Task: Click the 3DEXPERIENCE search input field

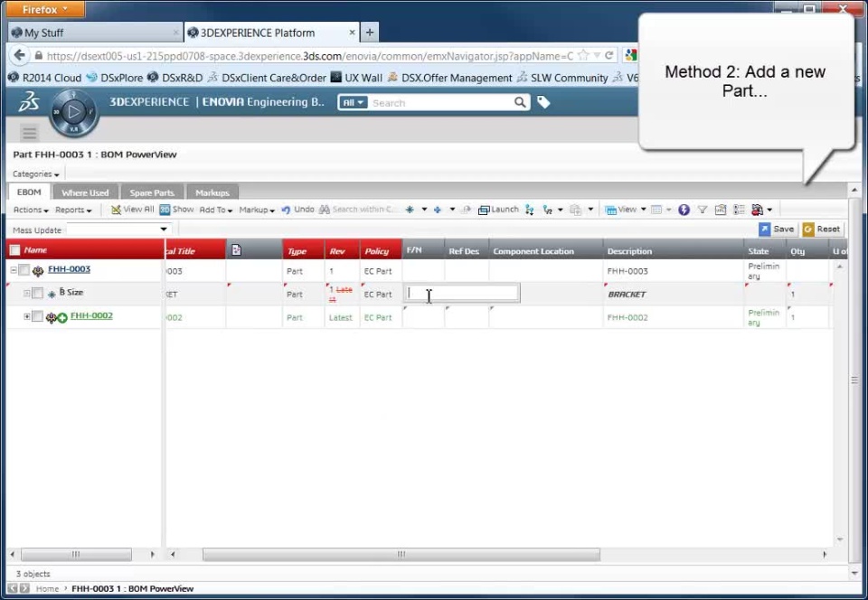Action: coord(441,103)
